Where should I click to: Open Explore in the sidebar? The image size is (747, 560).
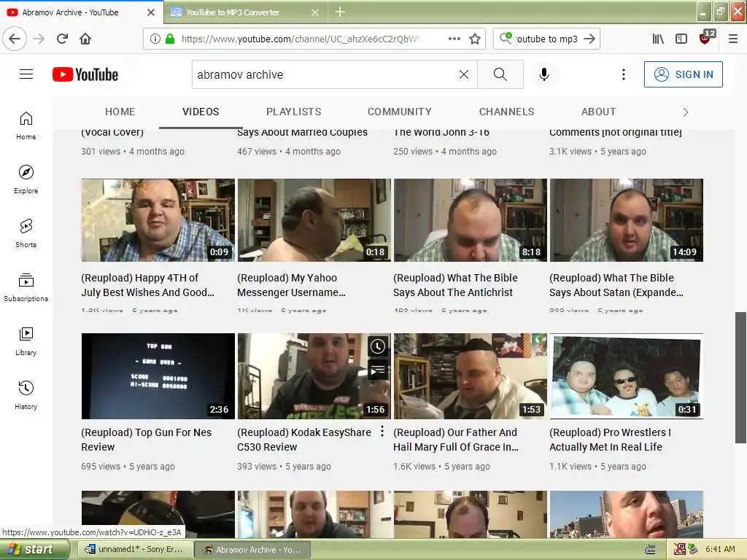point(26,179)
